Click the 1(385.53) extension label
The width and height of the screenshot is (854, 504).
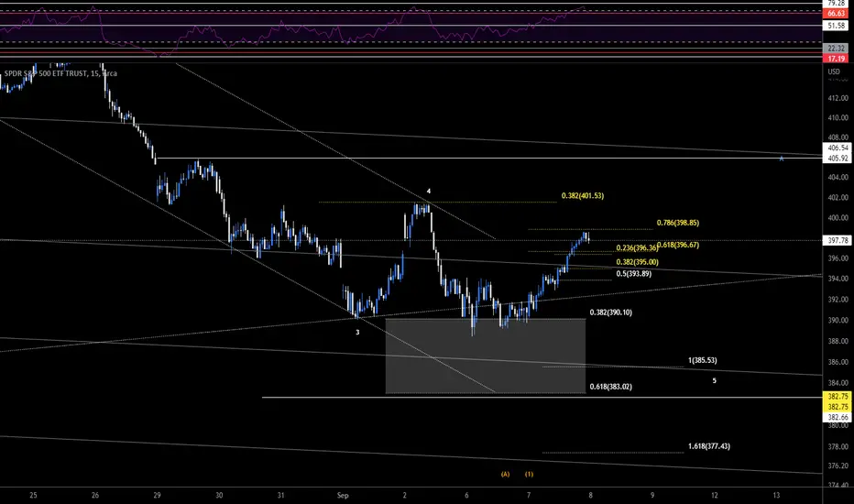click(703, 361)
